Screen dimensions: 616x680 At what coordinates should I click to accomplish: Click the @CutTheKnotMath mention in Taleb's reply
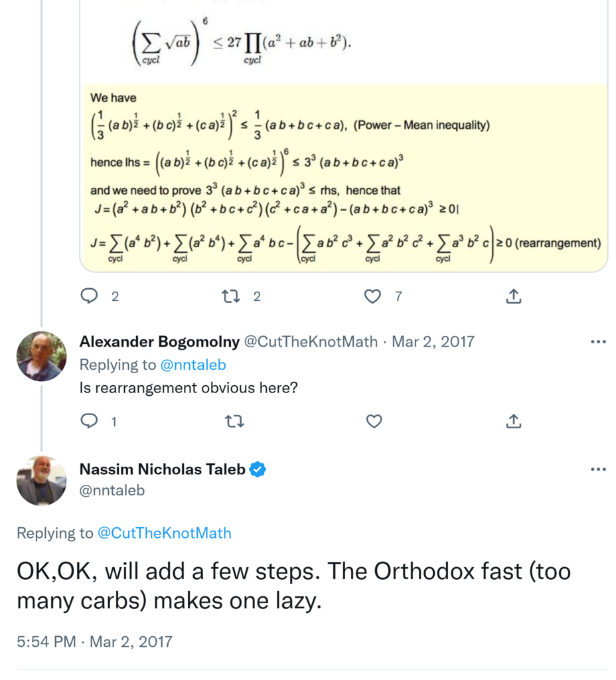164,533
